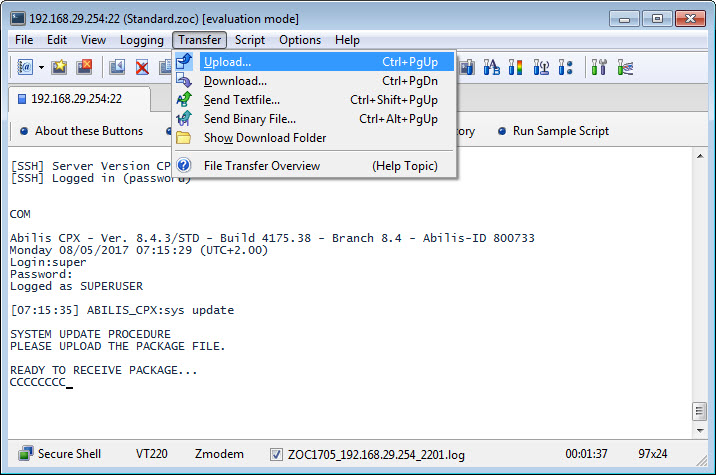Click the host directory icon in toolbar
The width and height of the screenshot is (716, 475).
24,68
